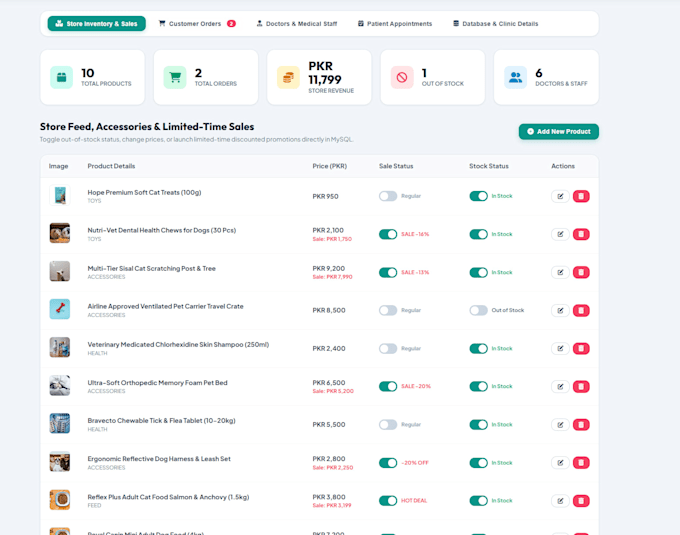This screenshot has width=680, height=535.
Task: Click the '-20% OFF' sale label
Action: [x=415, y=463]
